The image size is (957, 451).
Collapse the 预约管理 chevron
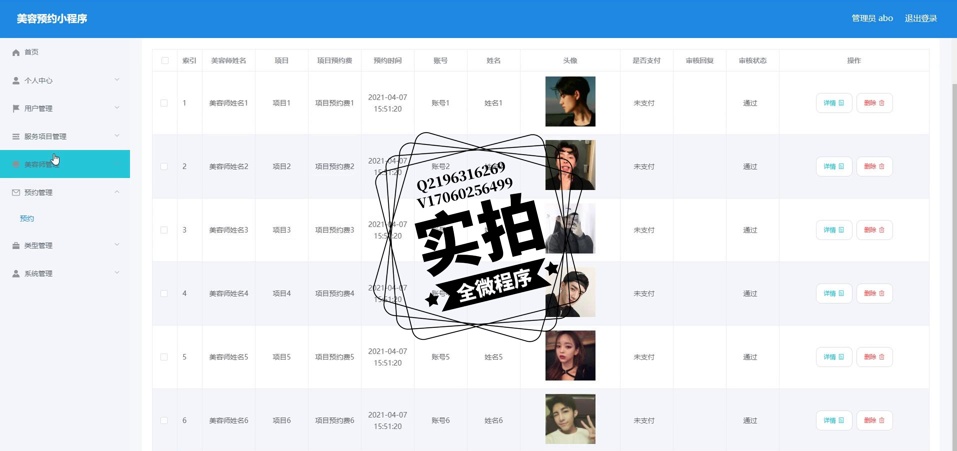(117, 192)
